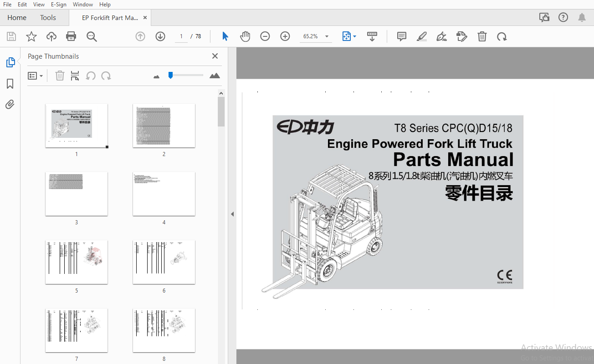Add a sticky note comment

(402, 36)
